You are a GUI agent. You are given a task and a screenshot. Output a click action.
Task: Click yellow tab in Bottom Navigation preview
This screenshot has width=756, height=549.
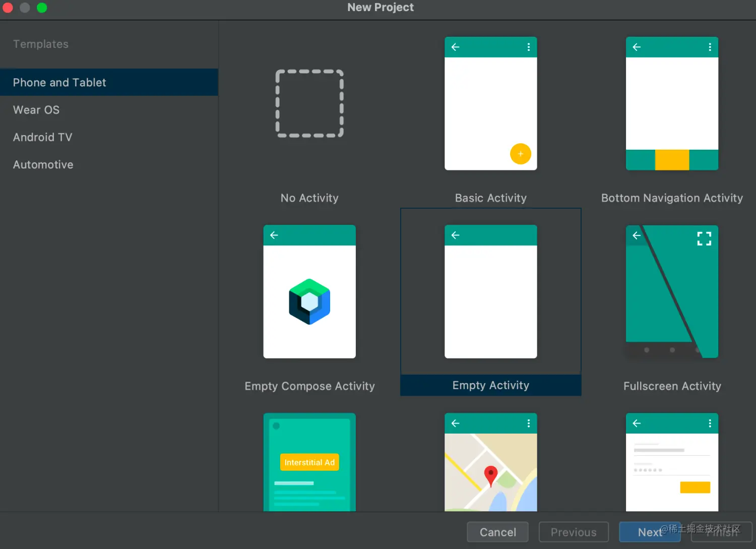672,160
